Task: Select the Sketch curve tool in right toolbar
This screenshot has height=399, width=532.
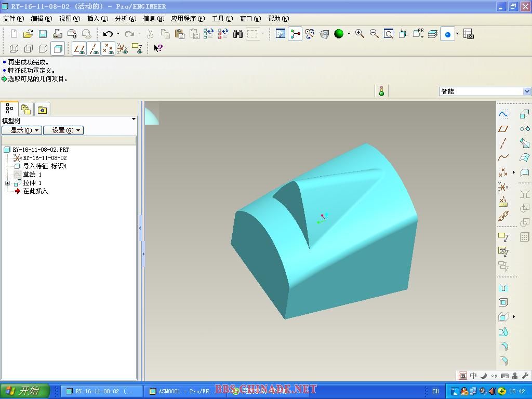Action: [503, 114]
